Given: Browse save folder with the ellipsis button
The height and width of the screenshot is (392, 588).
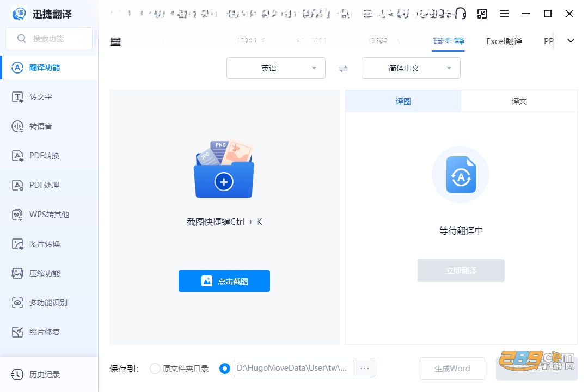Looking at the screenshot, I should pyautogui.click(x=364, y=369).
